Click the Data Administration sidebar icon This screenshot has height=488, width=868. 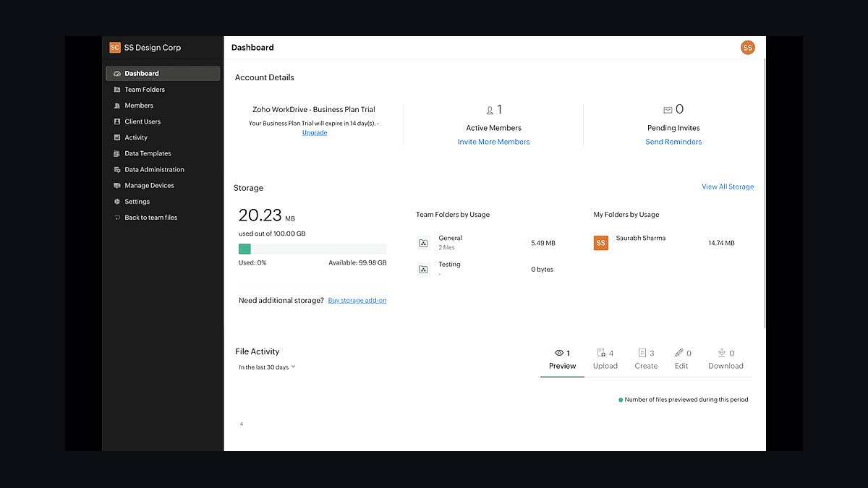pos(117,170)
